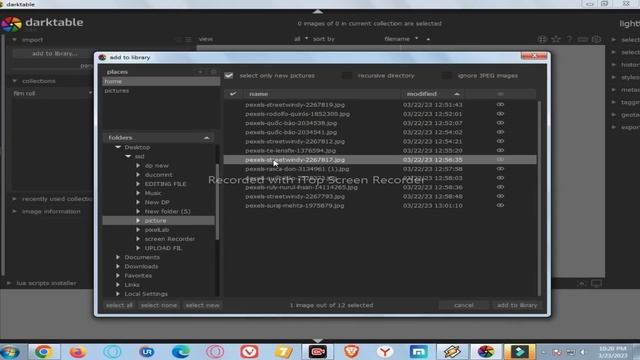Open the 'all' view filter dropdown
640x360 pixels.
301,39
